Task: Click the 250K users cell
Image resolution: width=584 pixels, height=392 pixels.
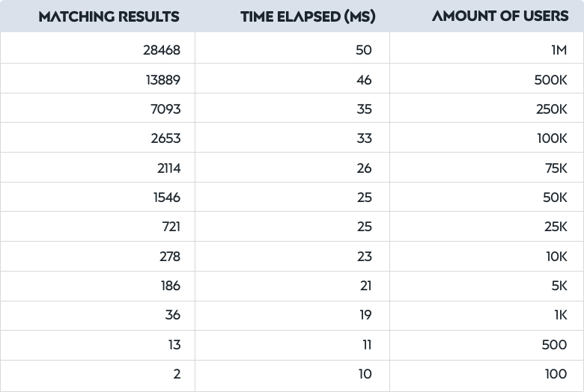Action: click(487, 108)
